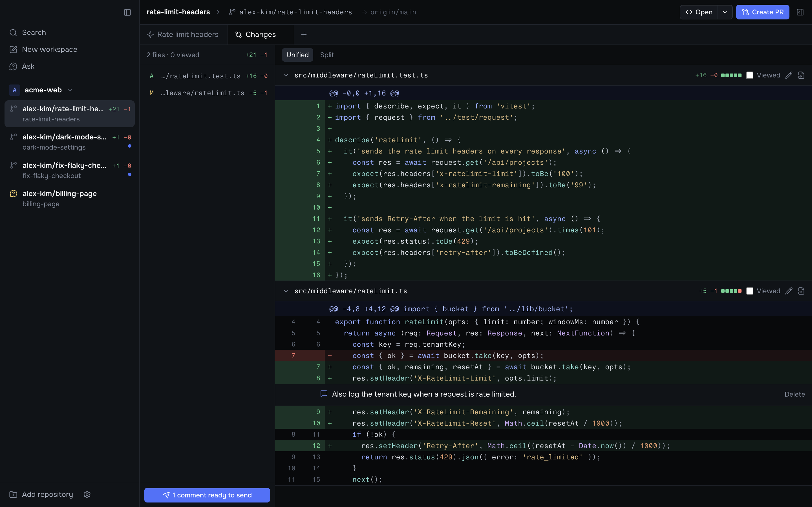Switch diff view to Split

coord(327,55)
